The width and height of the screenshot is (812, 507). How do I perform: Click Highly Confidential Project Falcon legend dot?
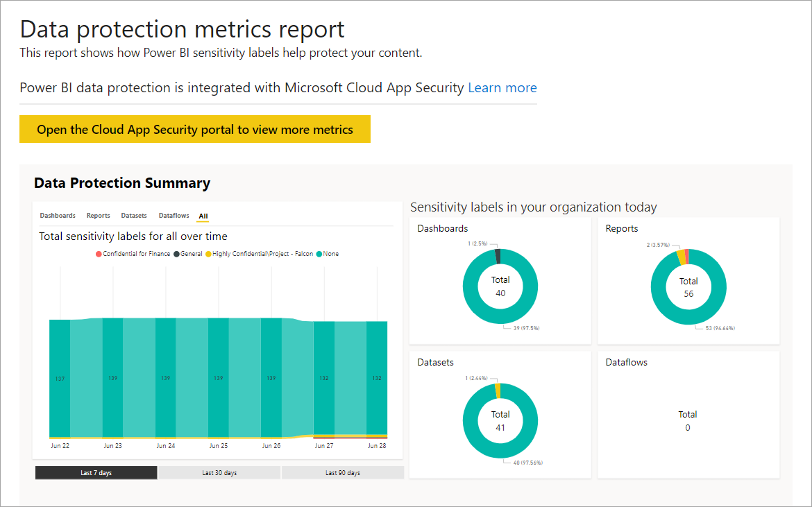[209, 254]
